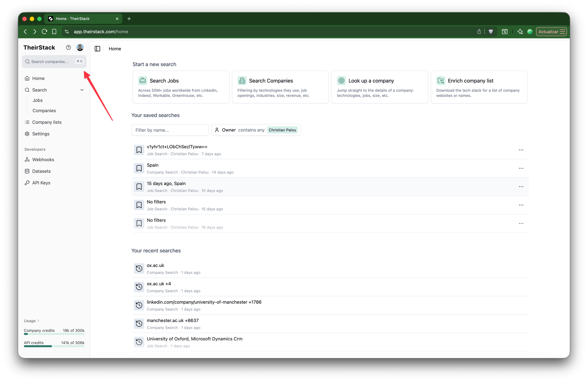
Task: Open Settings from the sidebar
Action: [x=41, y=134]
